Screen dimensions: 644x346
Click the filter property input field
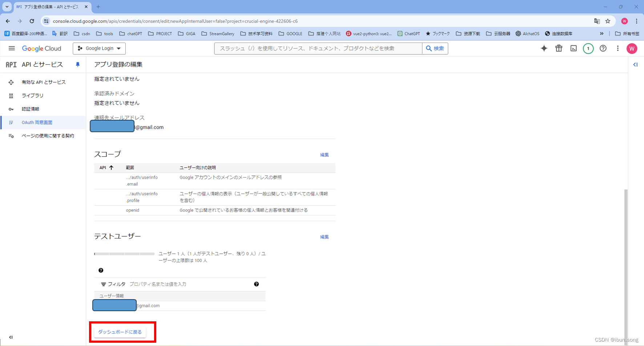point(189,284)
